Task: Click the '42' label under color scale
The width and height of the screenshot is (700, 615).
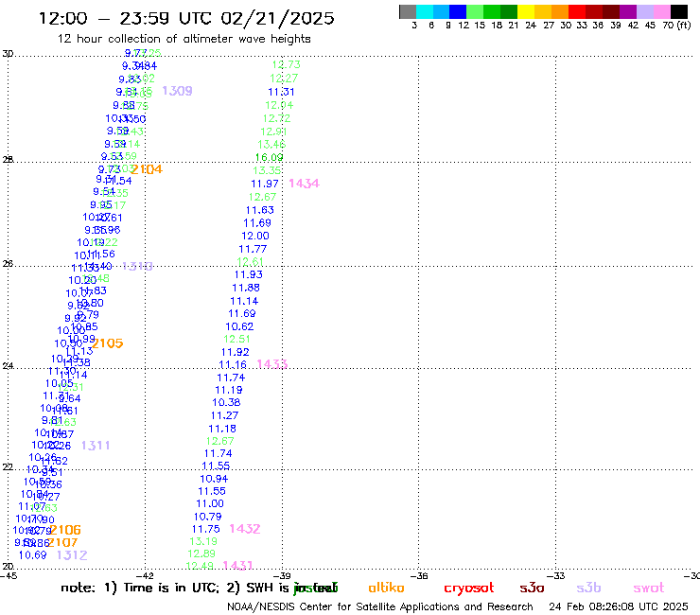Action: pyautogui.click(x=633, y=25)
